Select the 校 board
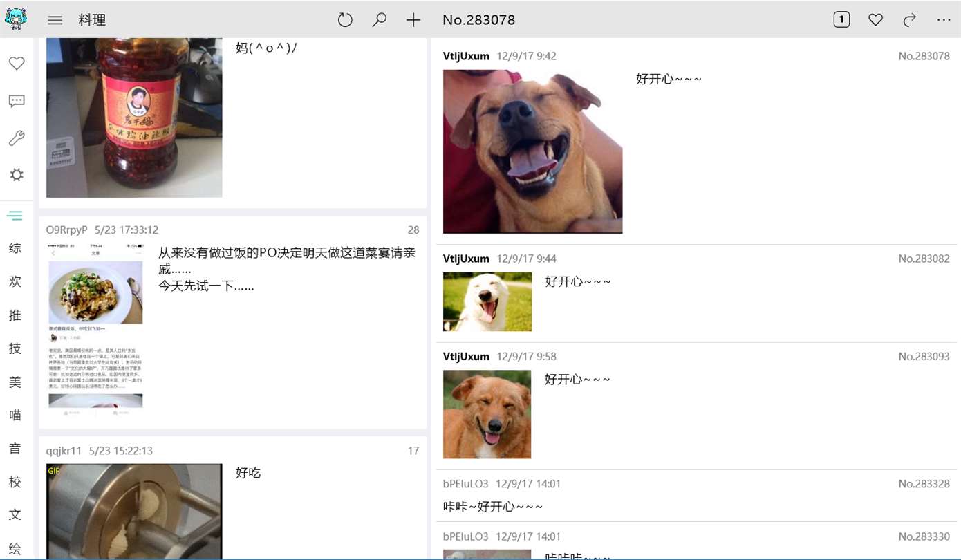This screenshot has height=560, width=961. [x=15, y=481]
